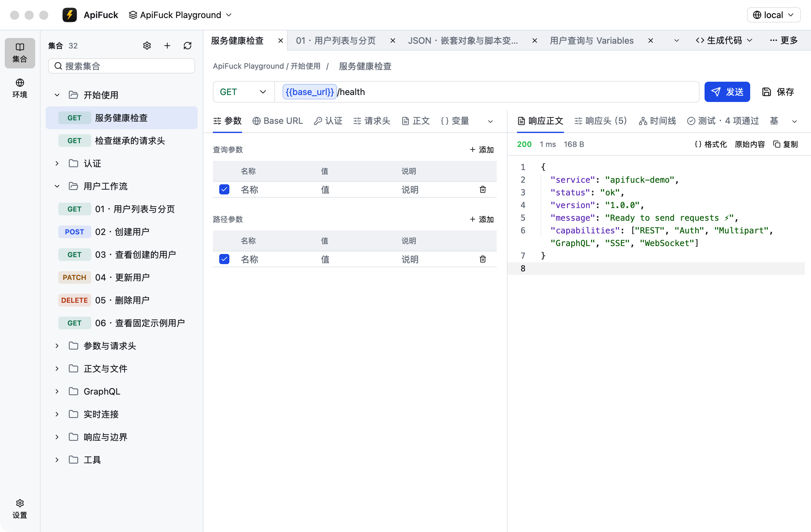Expand the 工具 folder

[57, 460]
